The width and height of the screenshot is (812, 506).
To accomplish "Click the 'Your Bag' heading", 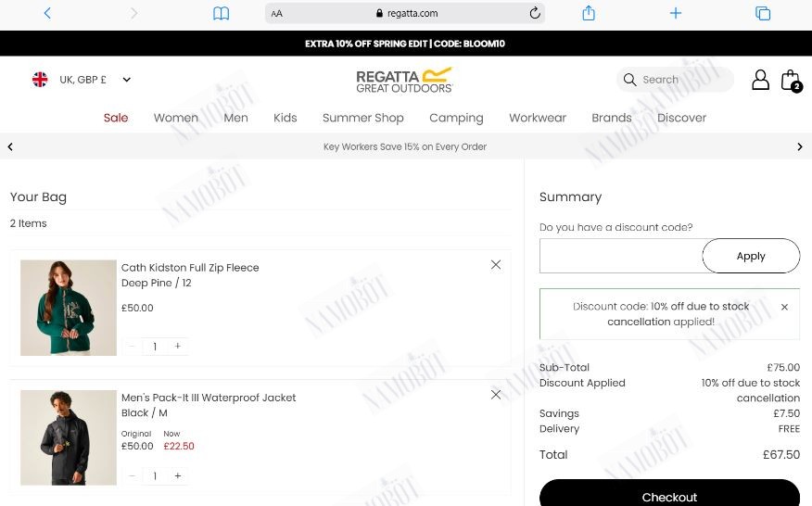I will (x=38, y=197).
